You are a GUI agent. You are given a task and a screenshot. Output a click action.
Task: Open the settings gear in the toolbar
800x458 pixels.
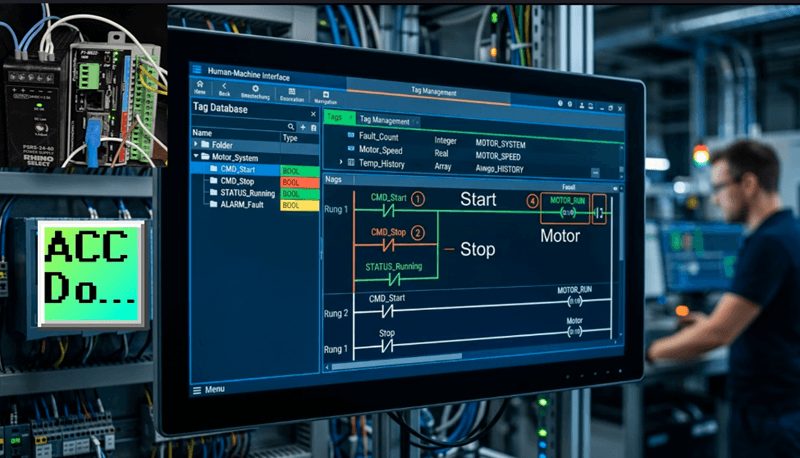point(256,89)
